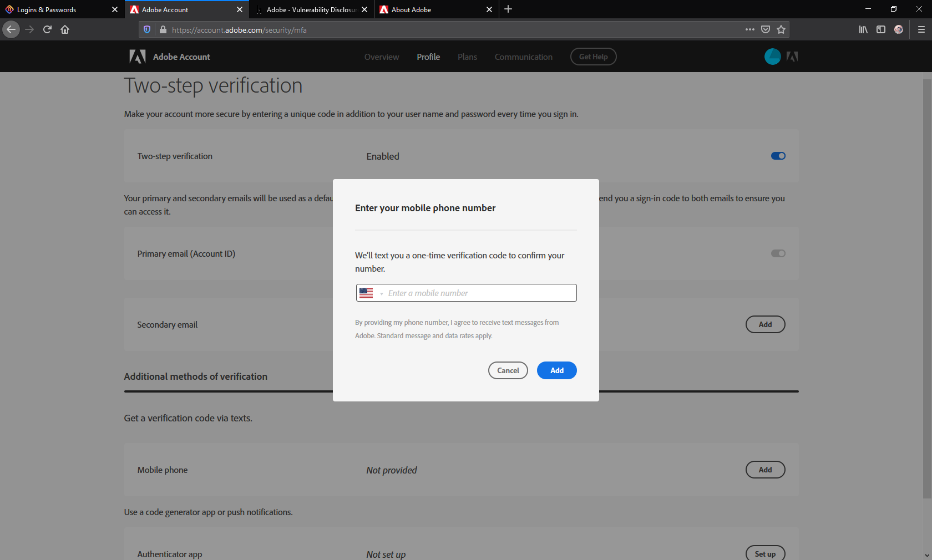This screenshot has height=560, width=932.
Task: Open the Communication nav item
Action: pos(524,57)
